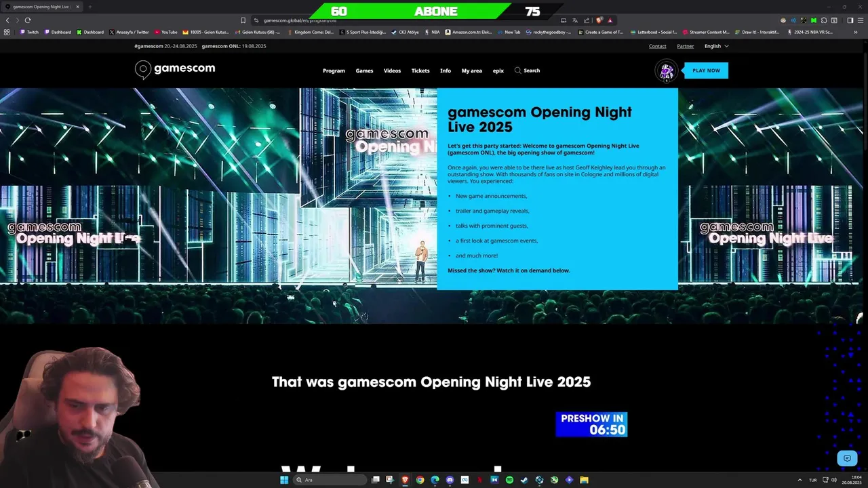Toggle the browser sidebar panel icon

850,20
